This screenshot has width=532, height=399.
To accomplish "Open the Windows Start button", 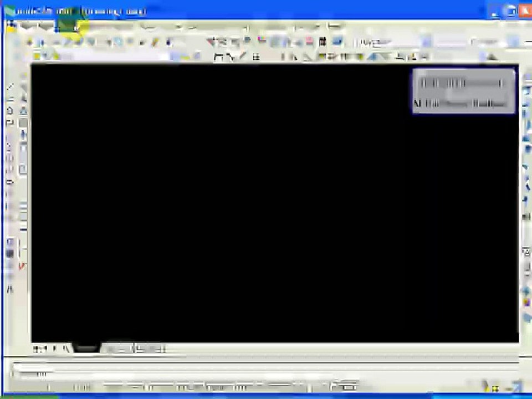I will click(x=29, y=396).
